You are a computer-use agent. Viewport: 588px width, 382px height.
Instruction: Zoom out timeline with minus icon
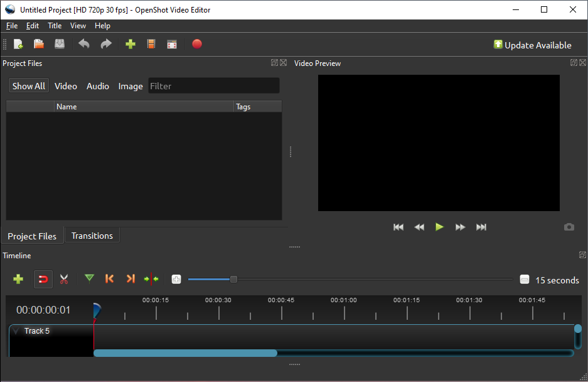coord(525,280)
